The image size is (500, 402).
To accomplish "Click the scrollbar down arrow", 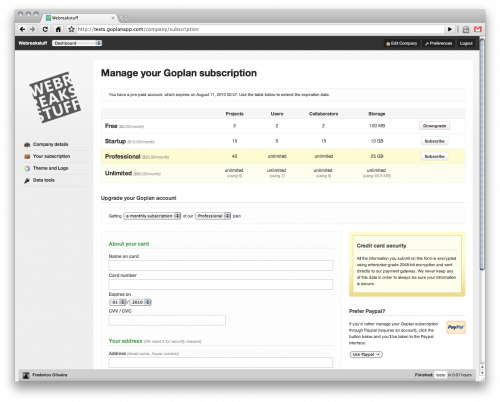I will (482, 373).
